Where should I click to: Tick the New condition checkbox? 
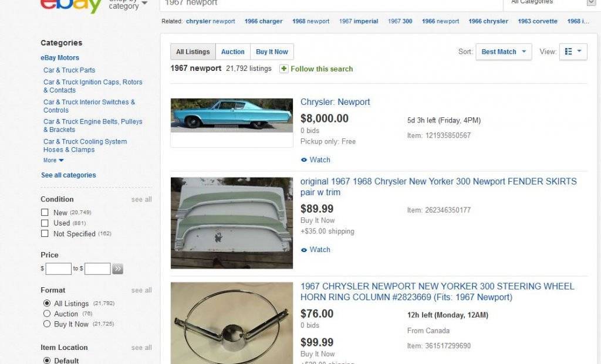tap(45, 212)
